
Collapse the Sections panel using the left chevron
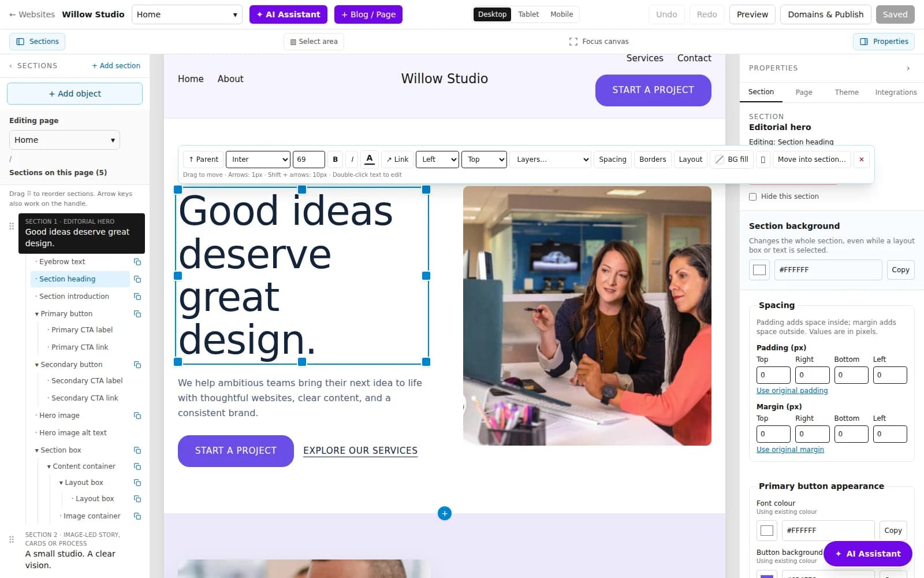click(x=10, y=66)
